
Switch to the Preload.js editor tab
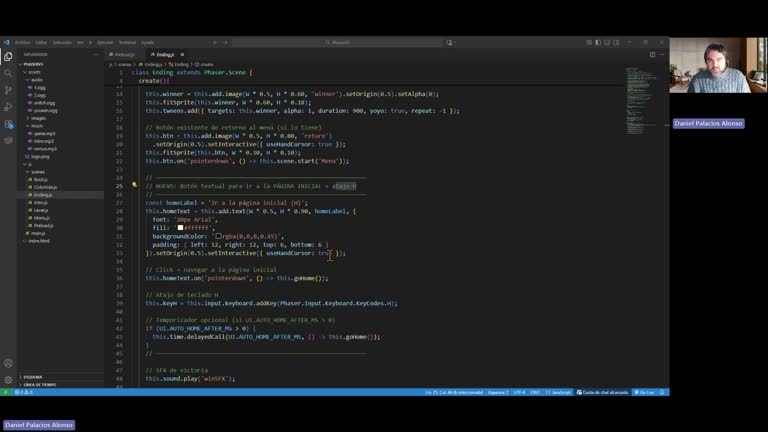coord(125,55)
